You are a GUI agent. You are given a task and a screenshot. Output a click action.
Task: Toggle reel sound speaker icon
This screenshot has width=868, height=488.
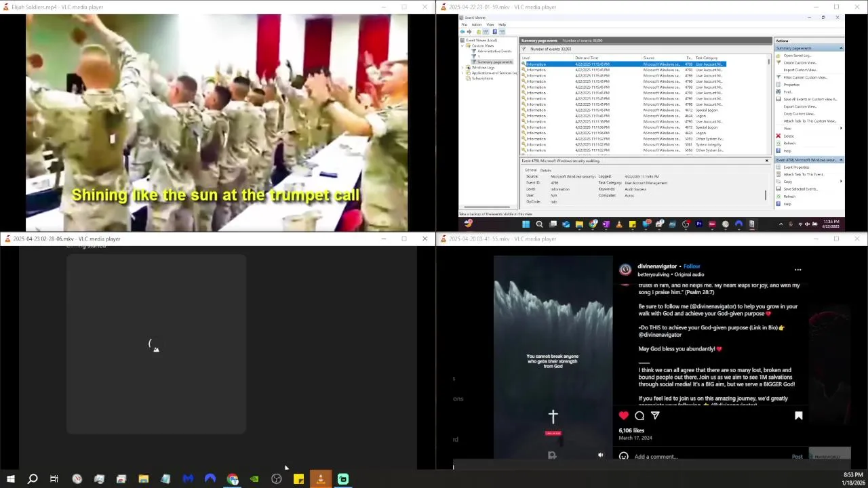coord(600,455)
